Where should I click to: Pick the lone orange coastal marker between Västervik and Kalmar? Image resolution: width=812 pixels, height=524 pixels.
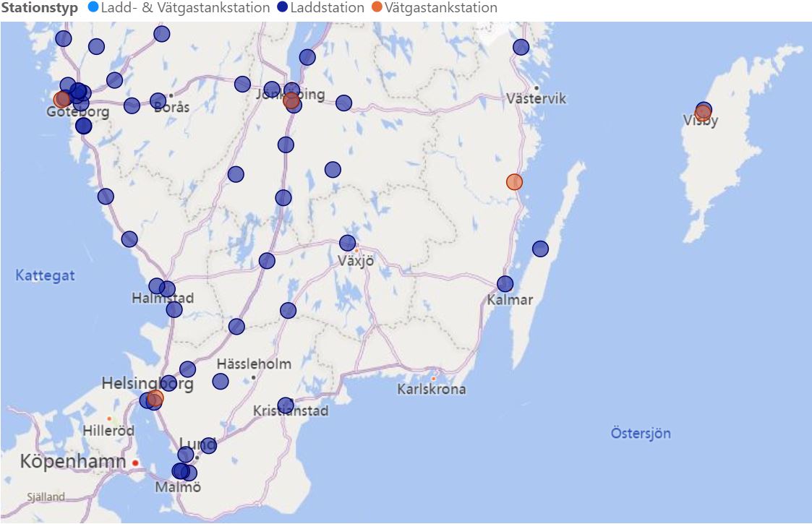point(514,181)
